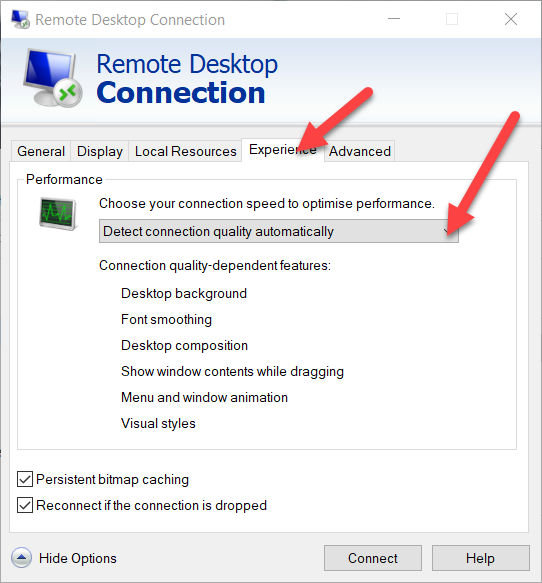Screen dimensions: 542x583
Task: Click the dropdown arrow for connection quality
Action: click(x=448, y=231)
